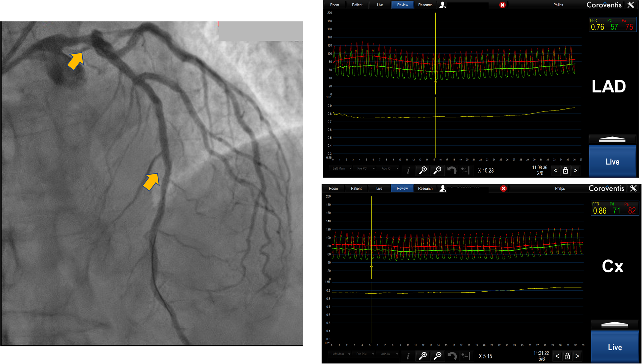Toggle the lock icon in Cx panel
The image size is (642, 364).
(567, 356)
